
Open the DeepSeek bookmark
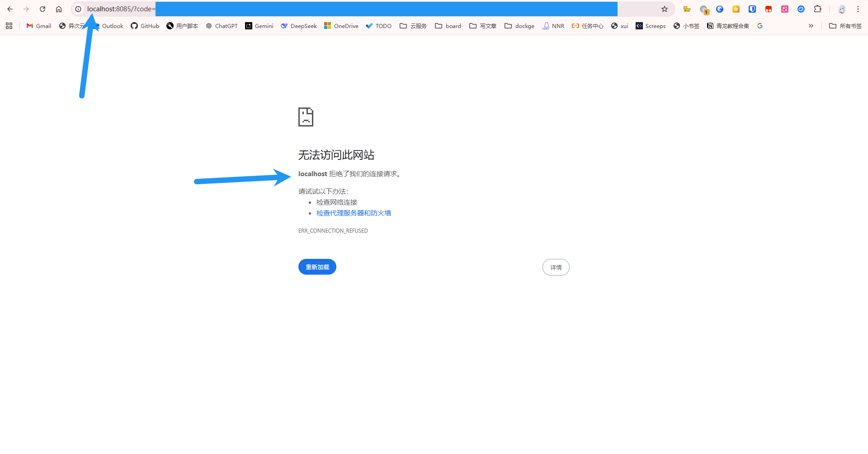pyautogui.click(x=299, y=26)
